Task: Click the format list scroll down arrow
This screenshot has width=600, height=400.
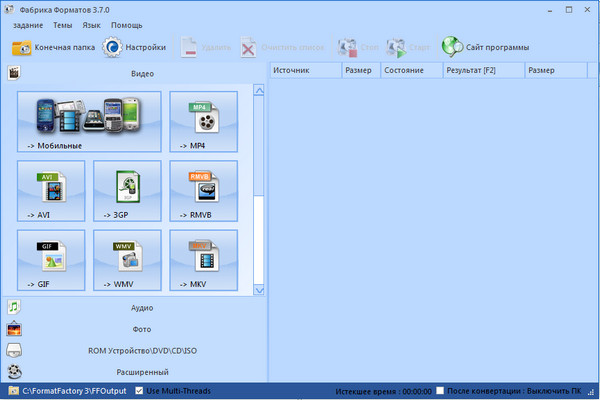Action: pos(260,289)
